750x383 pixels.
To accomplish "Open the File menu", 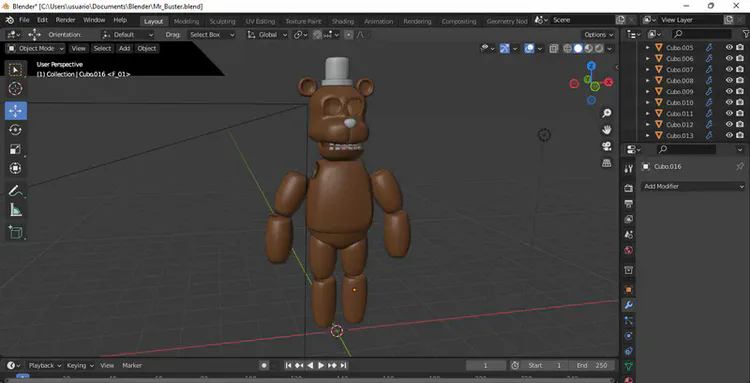I will tap(24, 21).
